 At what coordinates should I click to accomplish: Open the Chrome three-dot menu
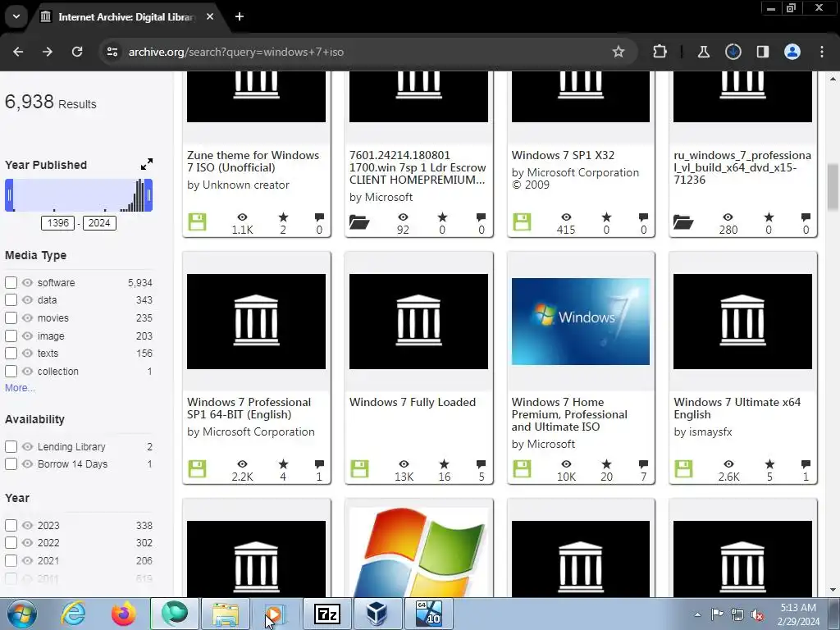point(822,52)
